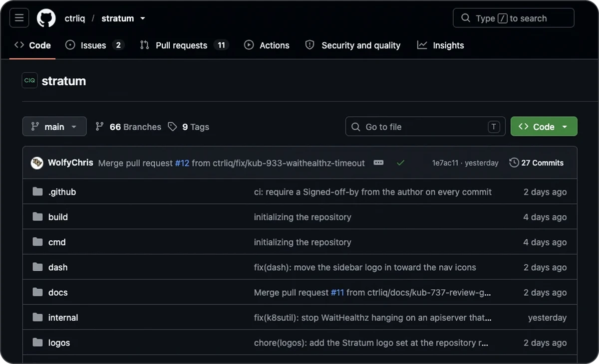Image resolution: width=599 pixels, height=364 pixels.
Task: Click WolfyChris avatar image
Action: [x=37, y=163]
